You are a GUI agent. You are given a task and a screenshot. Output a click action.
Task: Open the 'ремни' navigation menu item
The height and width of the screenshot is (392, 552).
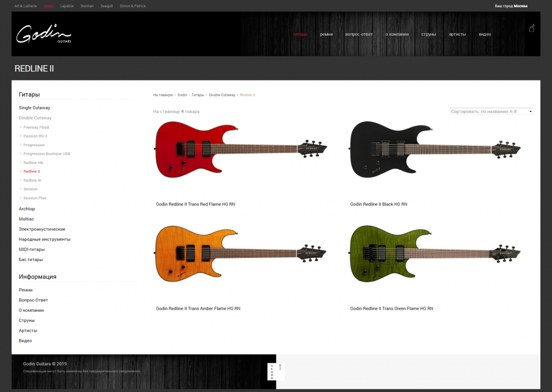(326, 34)
